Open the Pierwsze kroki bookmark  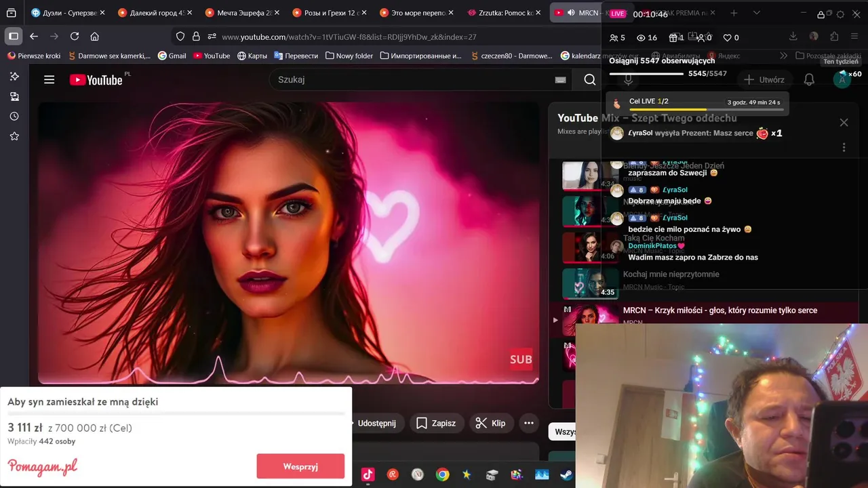pos(35,56)
